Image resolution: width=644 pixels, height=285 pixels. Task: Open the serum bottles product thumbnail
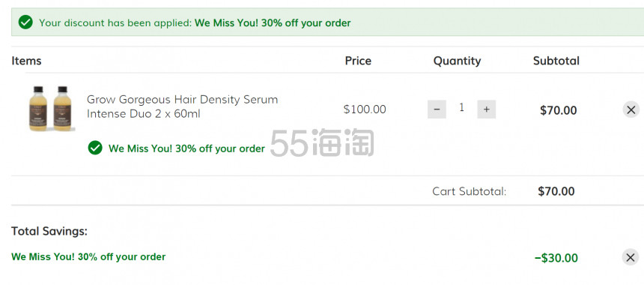[49, 109]
